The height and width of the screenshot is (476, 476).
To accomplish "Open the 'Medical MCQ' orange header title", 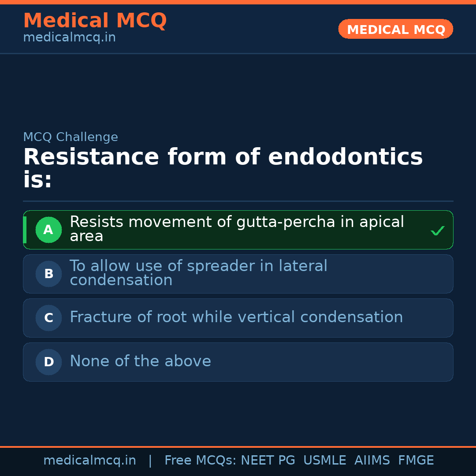I will 95,21.
